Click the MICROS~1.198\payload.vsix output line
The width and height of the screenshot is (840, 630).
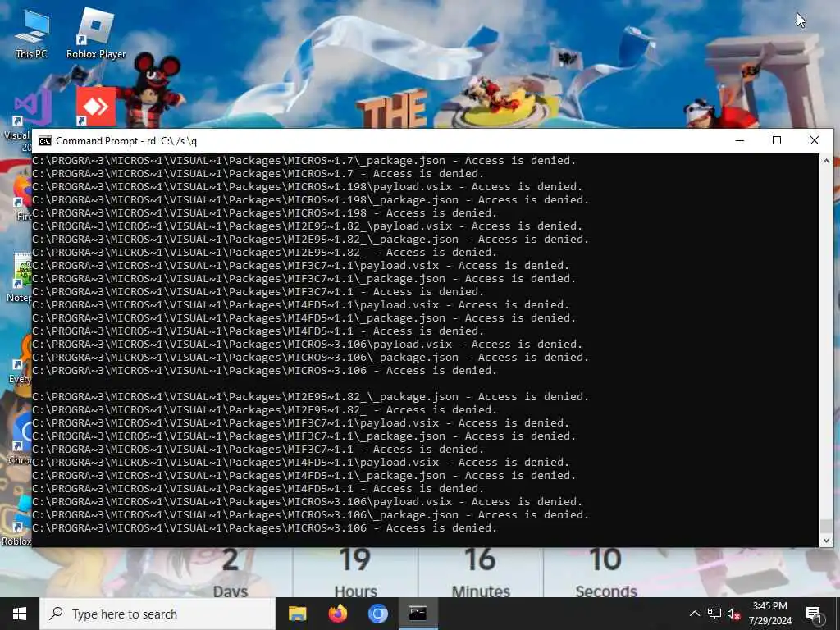point(307,187)
